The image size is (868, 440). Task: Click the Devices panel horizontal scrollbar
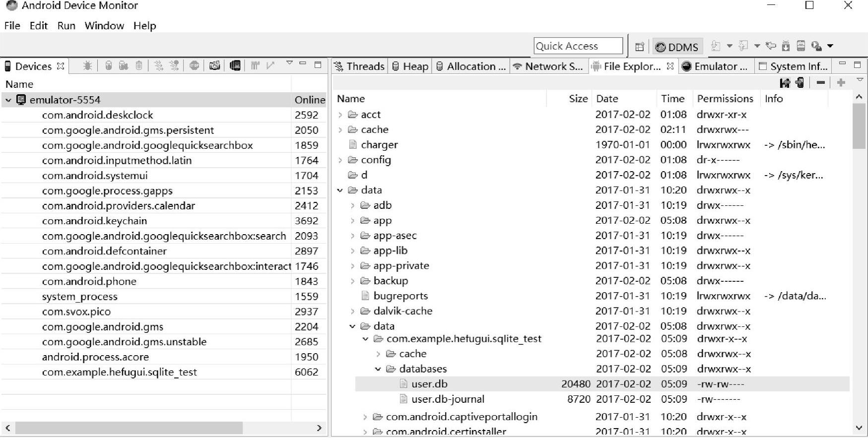(x=129, y=428)
